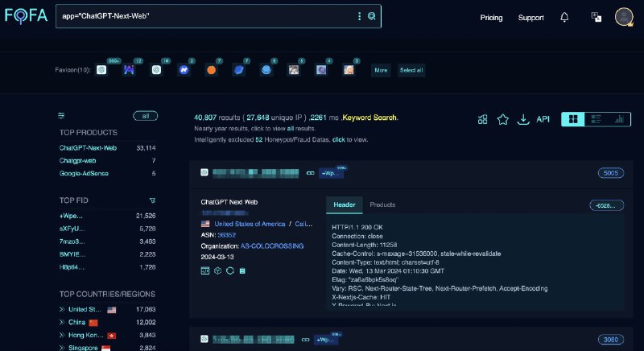Switch to the list view layout

coord(596,119)
